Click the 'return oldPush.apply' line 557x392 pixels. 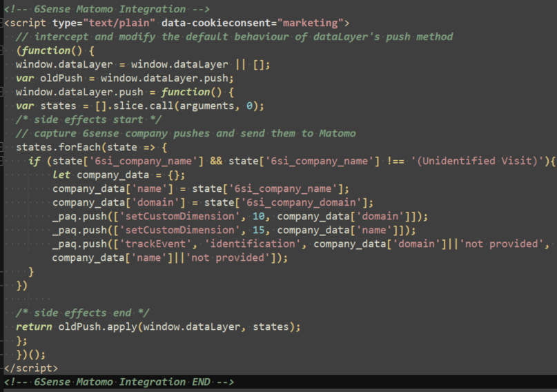[x=158, y=326]
